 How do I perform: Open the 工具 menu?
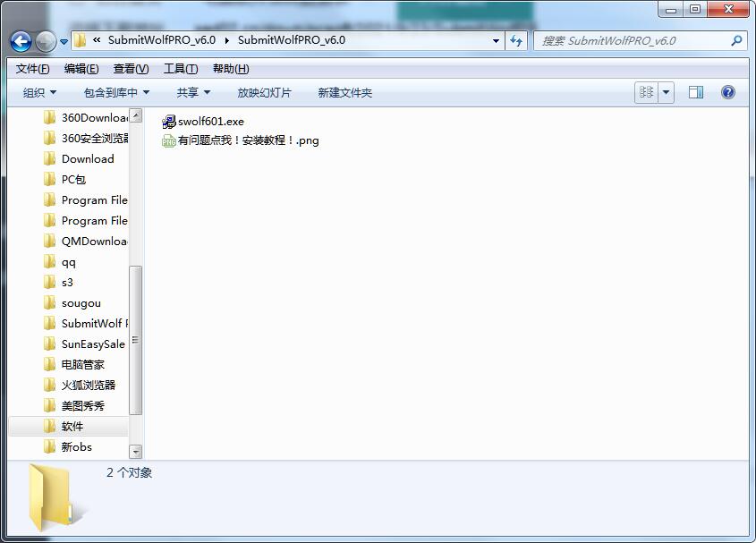180,68
